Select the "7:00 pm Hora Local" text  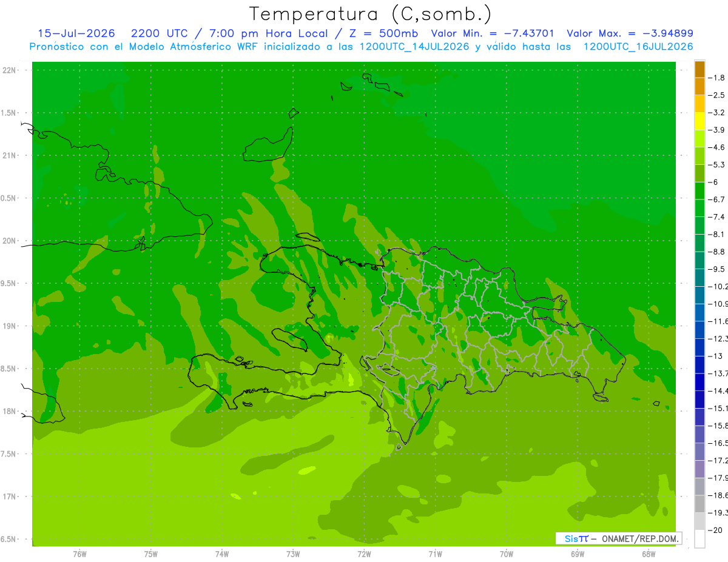click(268, 33)
